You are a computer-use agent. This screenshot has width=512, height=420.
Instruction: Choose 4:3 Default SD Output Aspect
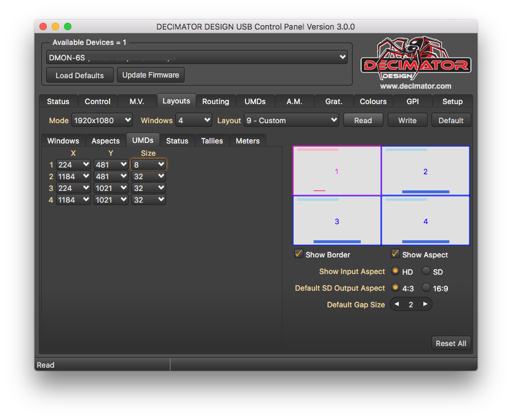pyautogui.click(x=395, y=288)
